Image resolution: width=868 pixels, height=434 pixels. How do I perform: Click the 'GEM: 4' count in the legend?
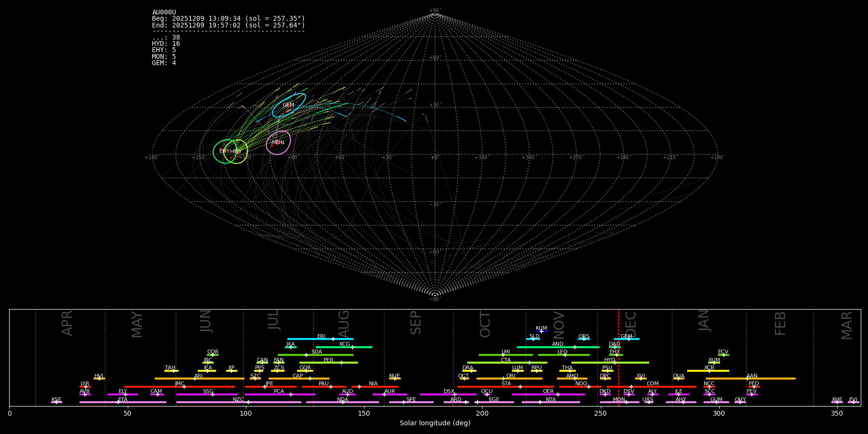click(164, 63)
